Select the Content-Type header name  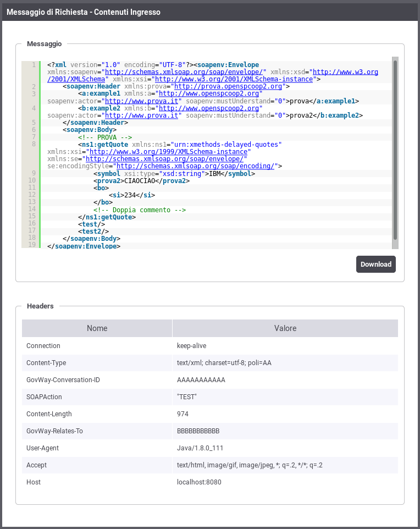coord(46,363)
